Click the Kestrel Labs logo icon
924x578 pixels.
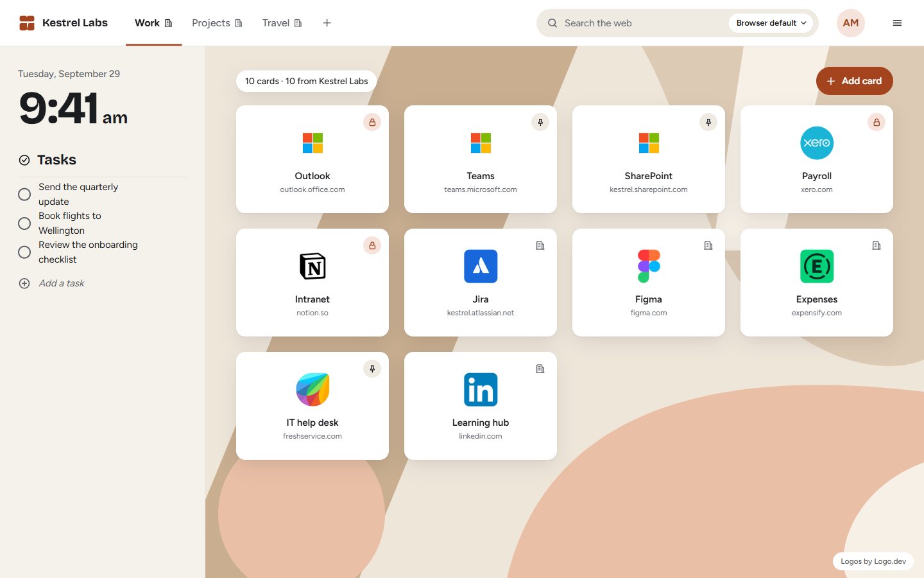tap(27, 23)
